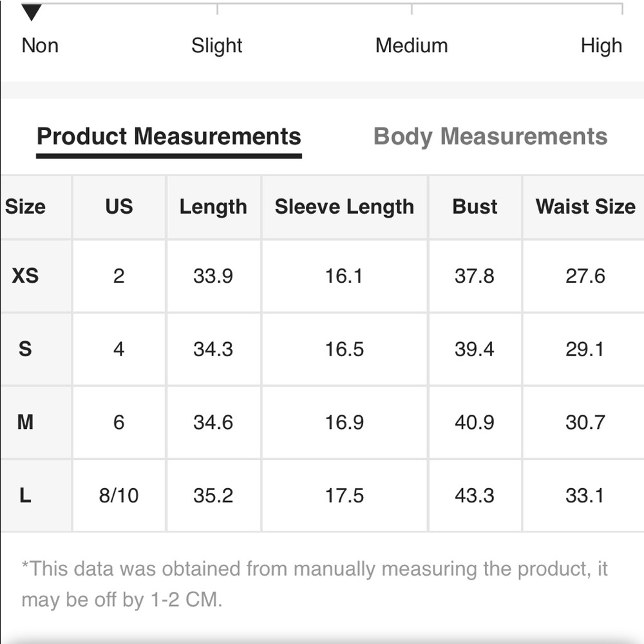644x644 pixels.
Task: Select the S size row header
Action: pyautogui.click(x=36, y=349)
